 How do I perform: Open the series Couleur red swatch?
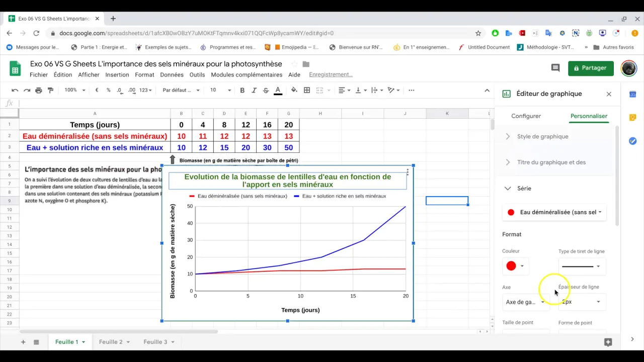click(x=515, y=266)
